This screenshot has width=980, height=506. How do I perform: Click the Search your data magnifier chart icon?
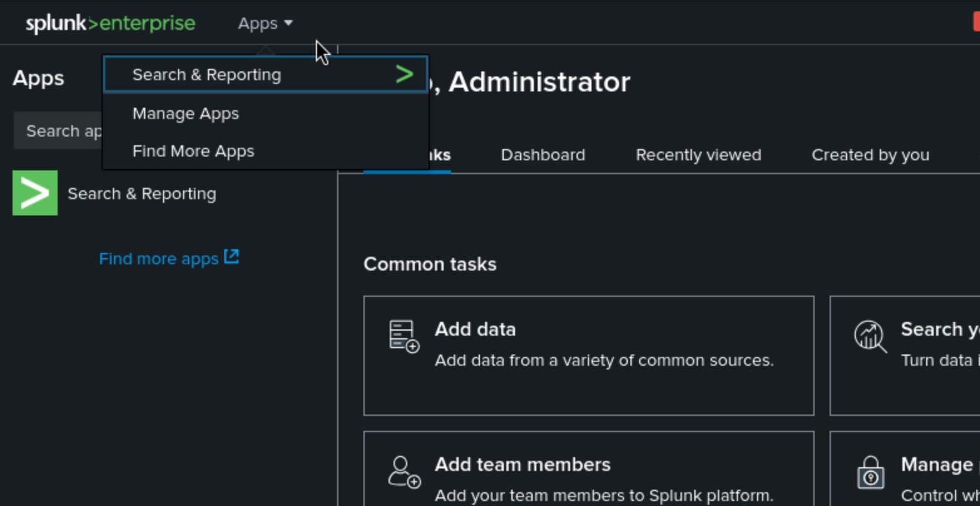(x=870, y=336)
